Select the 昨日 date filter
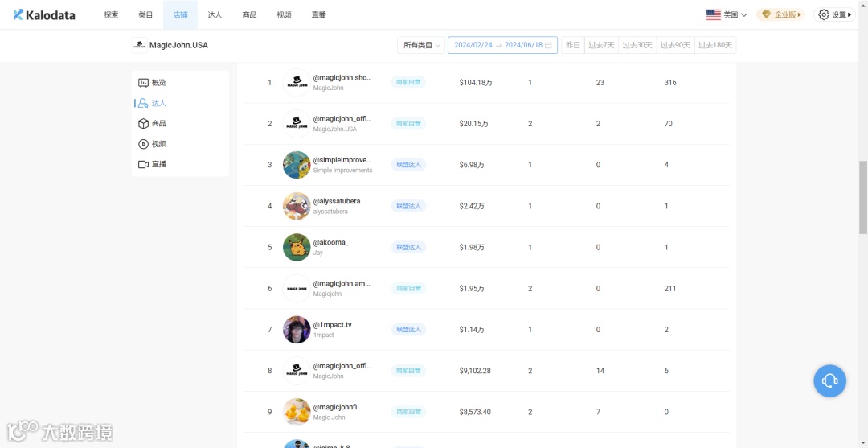Screen dimensions: 868x448 (x=573, y=45)
